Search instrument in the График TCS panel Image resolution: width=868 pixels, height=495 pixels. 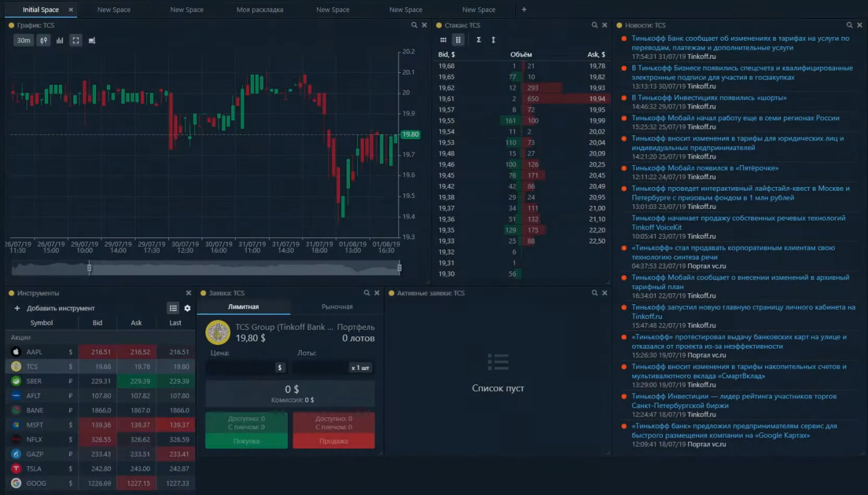[x=414, y=25]
